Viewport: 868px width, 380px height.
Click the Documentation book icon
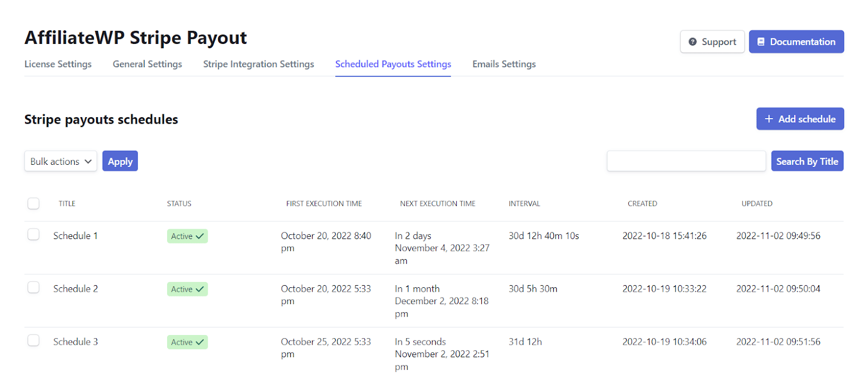[761, 42]
